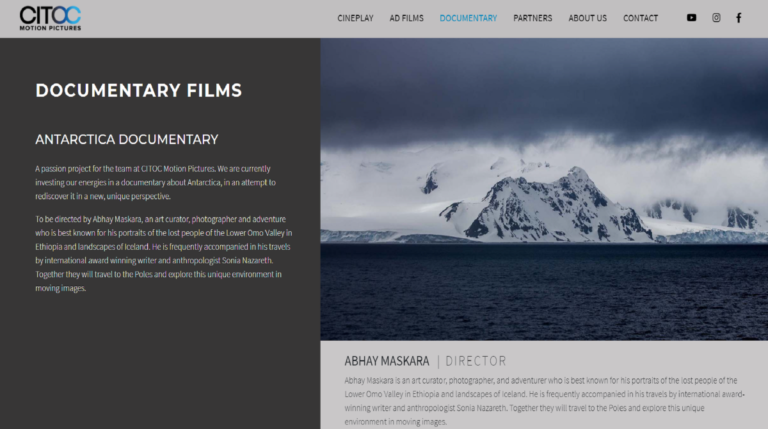Open the Ad Films page
Screen dimensions: 768x429
click(407, 18)
